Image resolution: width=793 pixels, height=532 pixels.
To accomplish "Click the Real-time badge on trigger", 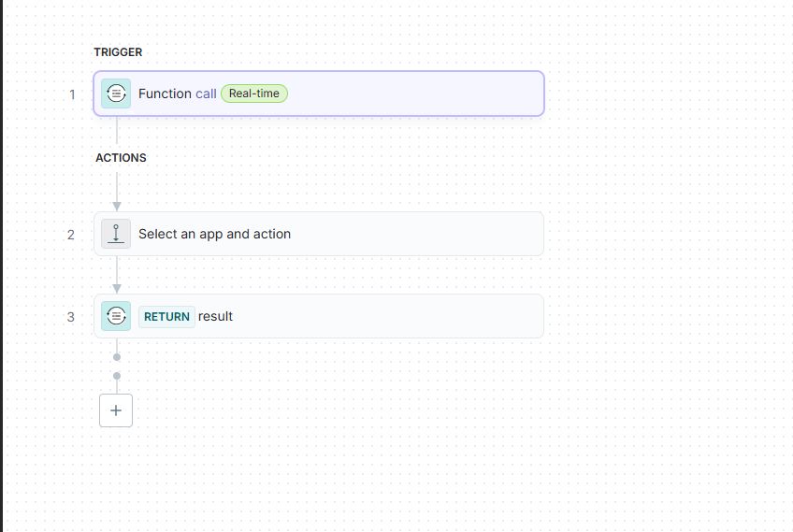I will tap(254, 93).
